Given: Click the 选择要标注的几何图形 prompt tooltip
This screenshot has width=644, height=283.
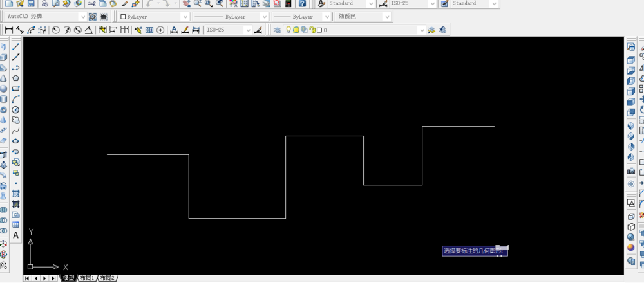Looking at the screenshot, I should [x=475, y=251].
